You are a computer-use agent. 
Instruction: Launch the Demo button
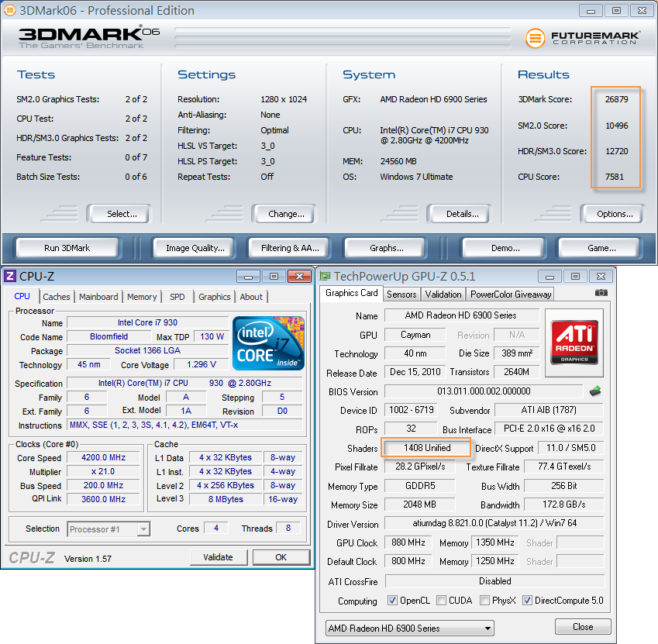[505, 248]
